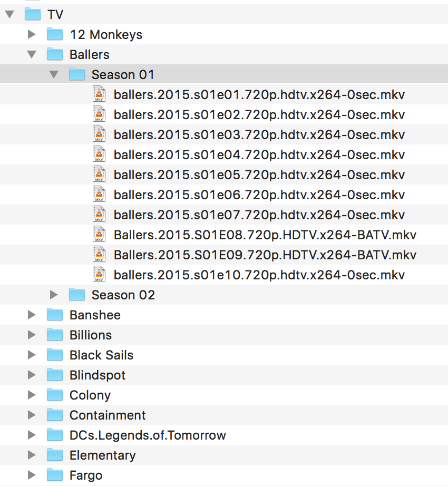Select the DCs.Legends.of.Tomorrow folder name
Image resolution: width=448 pixels, height=486 pixels.
(x=148, y=435)
